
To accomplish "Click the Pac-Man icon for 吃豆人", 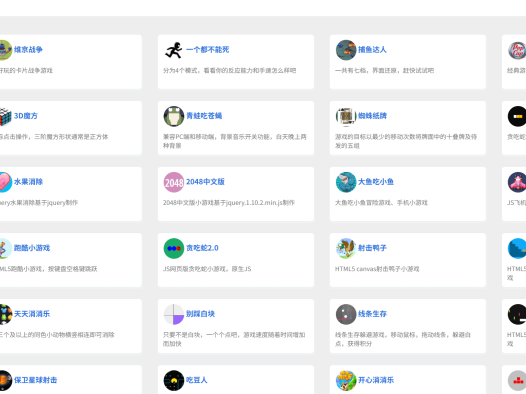I will 174,381.
